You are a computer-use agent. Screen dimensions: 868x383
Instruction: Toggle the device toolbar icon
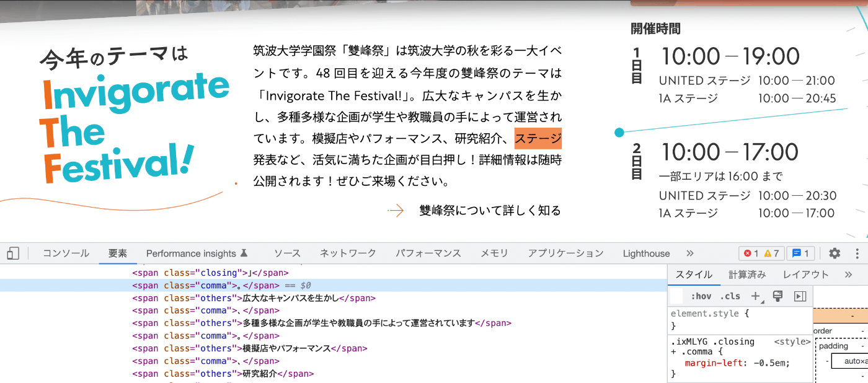pyautogui.click(x=13, y=253)
